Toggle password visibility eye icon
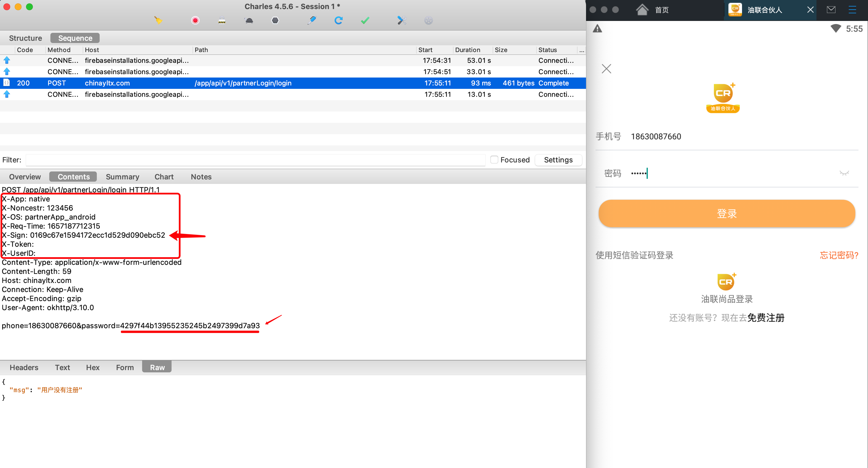 (x=844, y=173)
